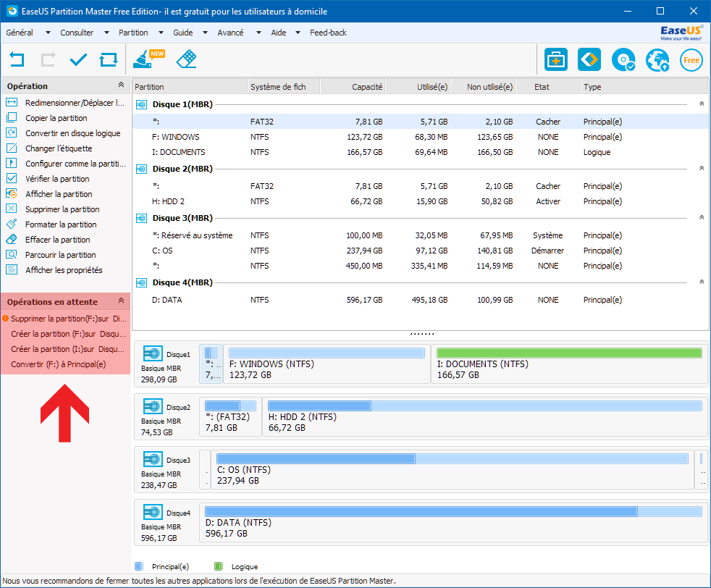
Task: Open the Général menu
Action: [20, 33]
